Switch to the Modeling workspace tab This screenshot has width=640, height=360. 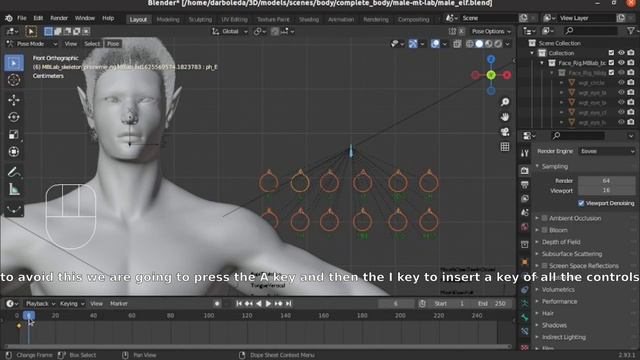coord(168,19)
